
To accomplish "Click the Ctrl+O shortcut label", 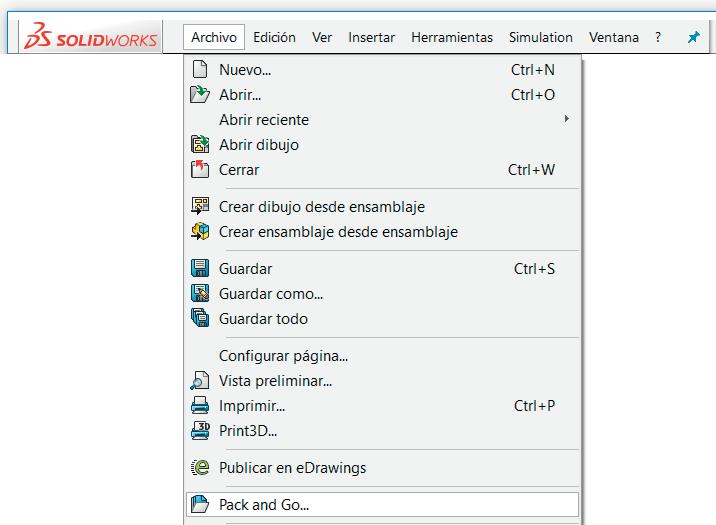I will pyautogui.click(x=532, y=94).
